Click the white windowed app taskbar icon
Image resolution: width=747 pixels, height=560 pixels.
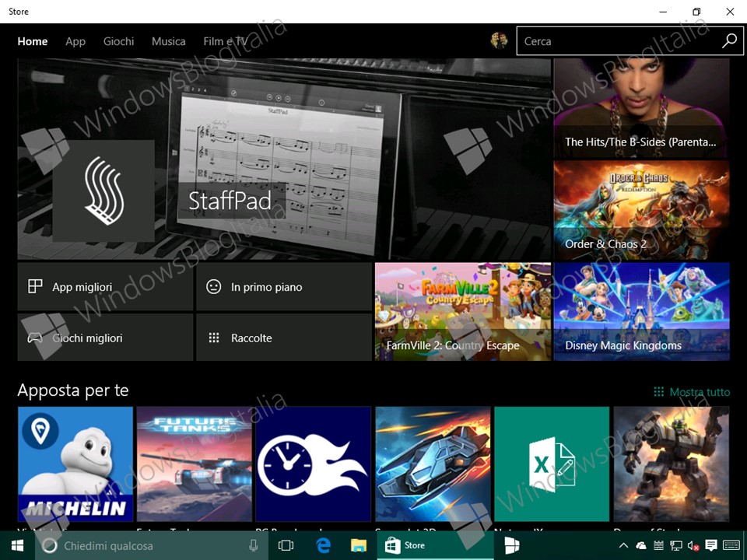511,546
